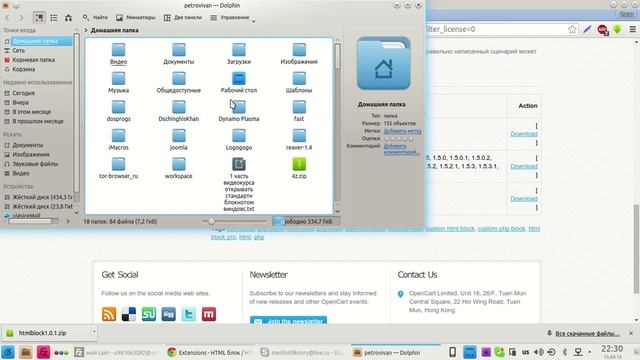Select the 4z.zip archive file
640x360 pixels.
pos(299,168)
